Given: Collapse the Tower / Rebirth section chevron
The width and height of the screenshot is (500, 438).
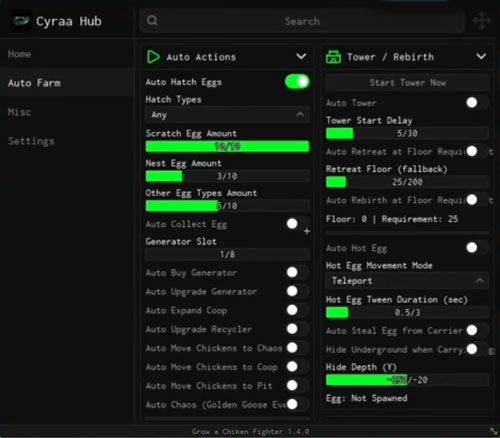Looking at the screenshot, I should [481, 56].
